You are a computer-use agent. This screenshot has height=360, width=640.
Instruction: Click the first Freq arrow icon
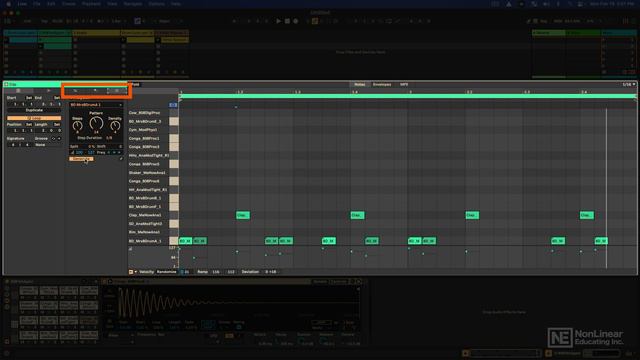point(109,152)
